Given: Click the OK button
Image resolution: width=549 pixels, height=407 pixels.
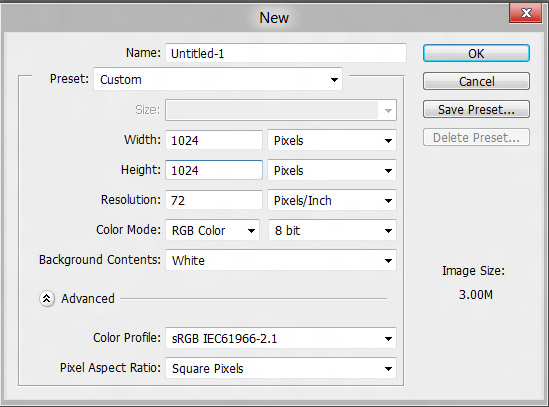Looking at the screenshot, I should pyautogui.click(x=476, y=53).
